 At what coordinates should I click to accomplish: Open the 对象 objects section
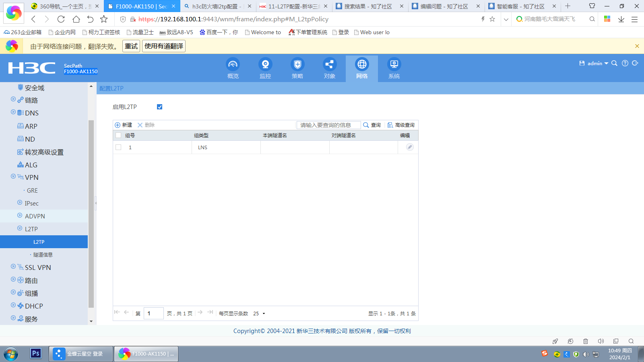(x=330, y=68)
